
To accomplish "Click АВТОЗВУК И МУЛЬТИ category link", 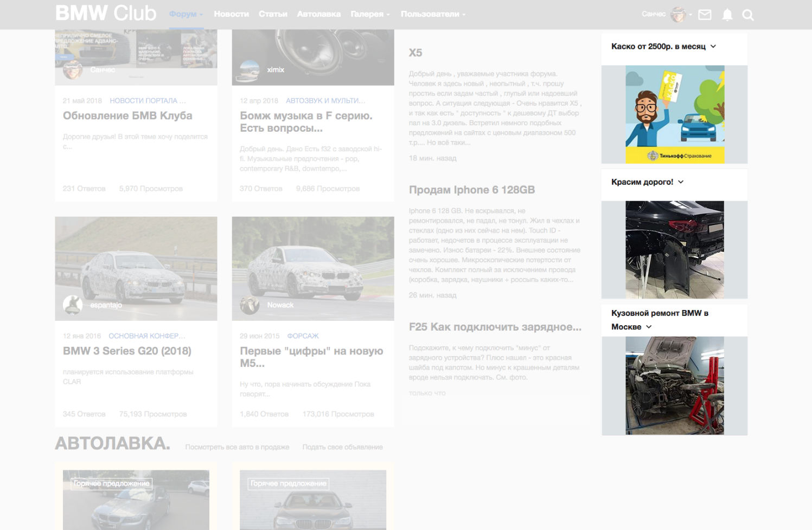I will 325,101.
